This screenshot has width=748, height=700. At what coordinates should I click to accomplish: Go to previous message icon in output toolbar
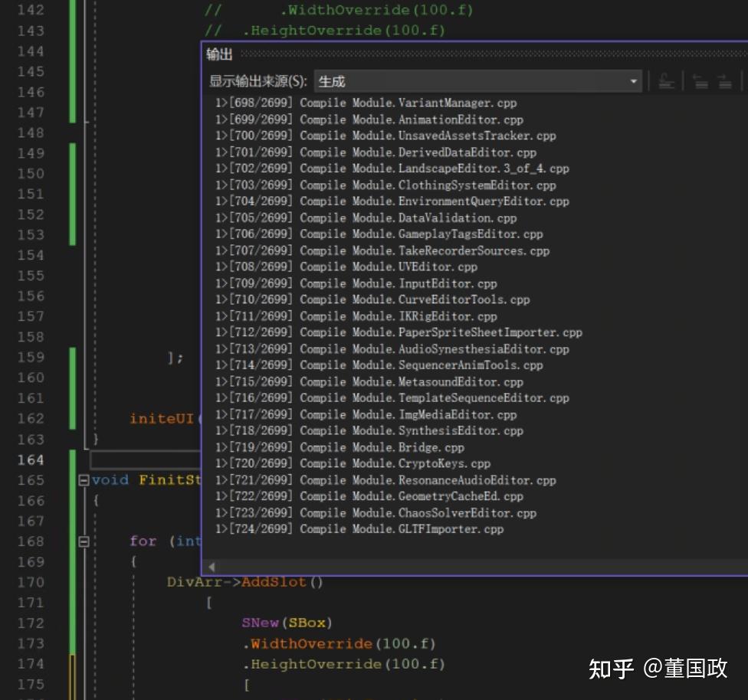click(x=700, y=81)
